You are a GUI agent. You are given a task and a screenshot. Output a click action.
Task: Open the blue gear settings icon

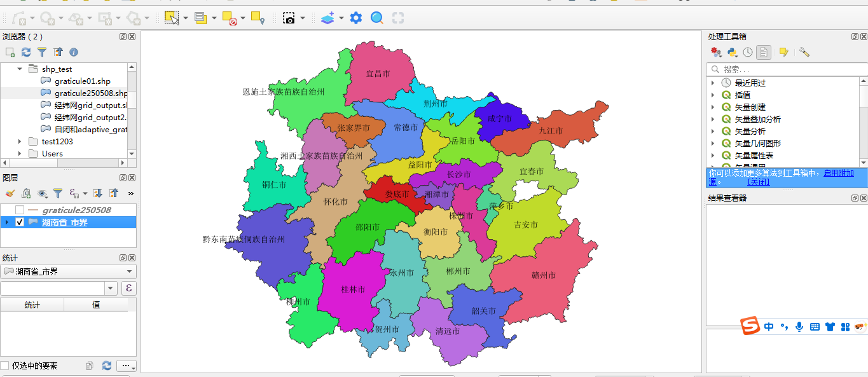coord(356,18)
